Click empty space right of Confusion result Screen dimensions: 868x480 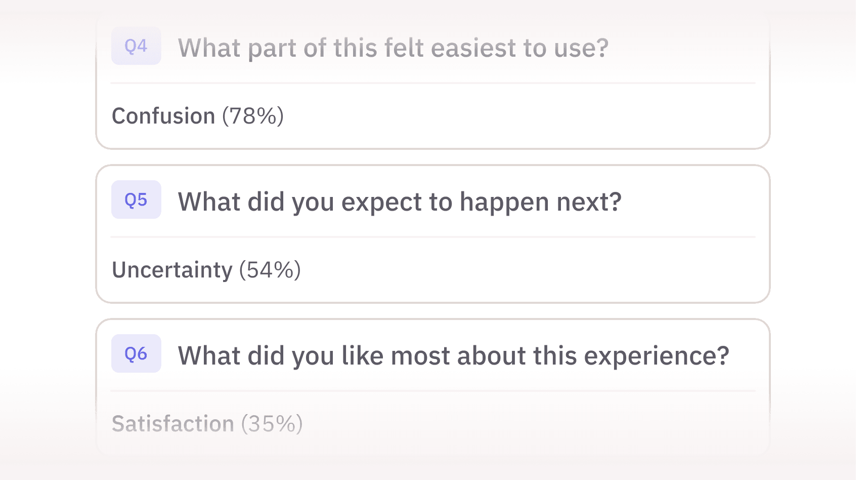click(521, 116)
